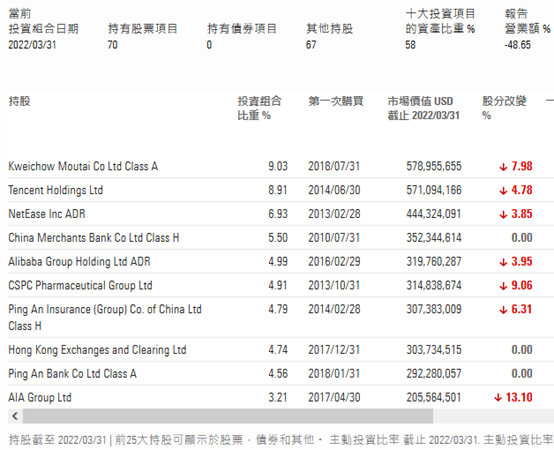This screenshot has height=450, width=554.
Task: Open Tencent Holdings Ltd holding
Action: (55, 190)
